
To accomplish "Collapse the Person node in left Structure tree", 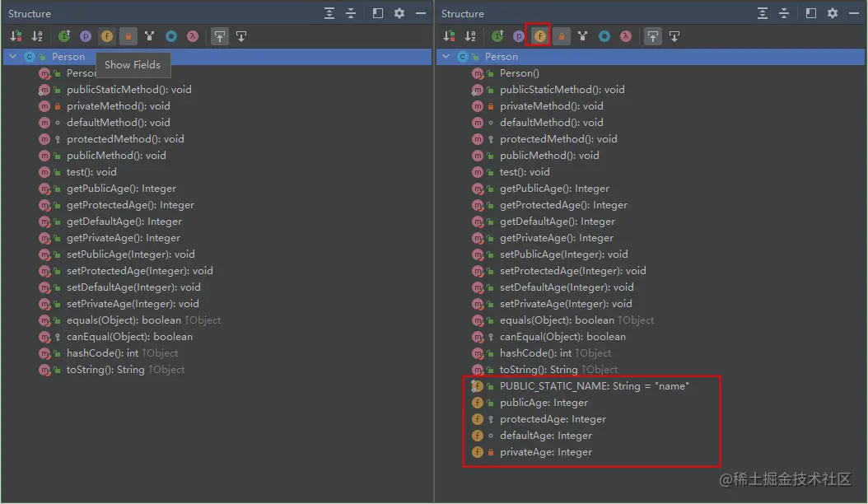I will 12,57.
